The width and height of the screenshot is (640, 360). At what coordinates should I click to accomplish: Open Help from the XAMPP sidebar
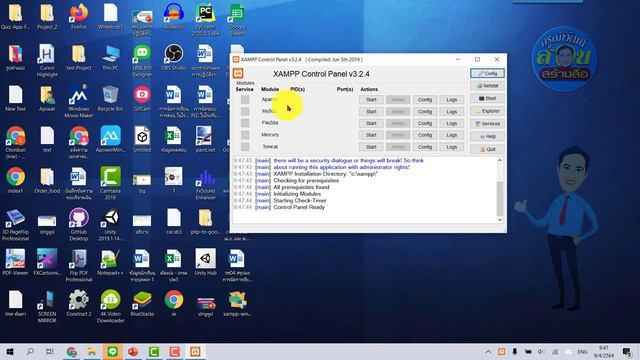pyautogui.click(x=487, y=136)
